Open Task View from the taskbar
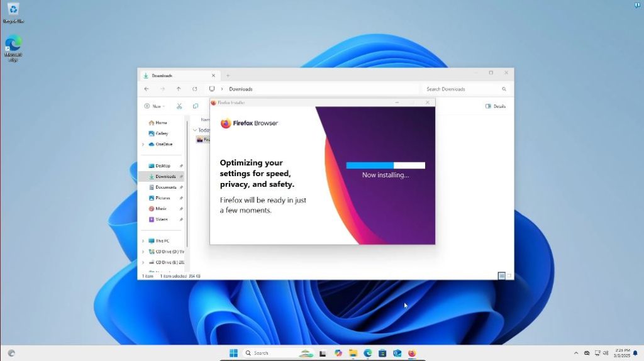This screenshot has width=644, height=361. tap(323, 353)
